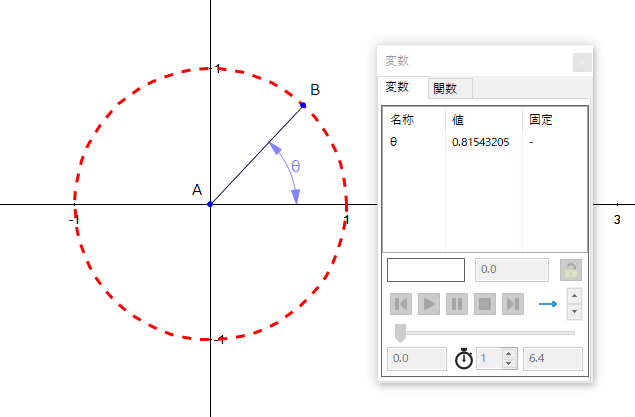This screenshot has width=635, height=417.
Task: Click the 固定 column header
Action: click(x=541, y=120)
